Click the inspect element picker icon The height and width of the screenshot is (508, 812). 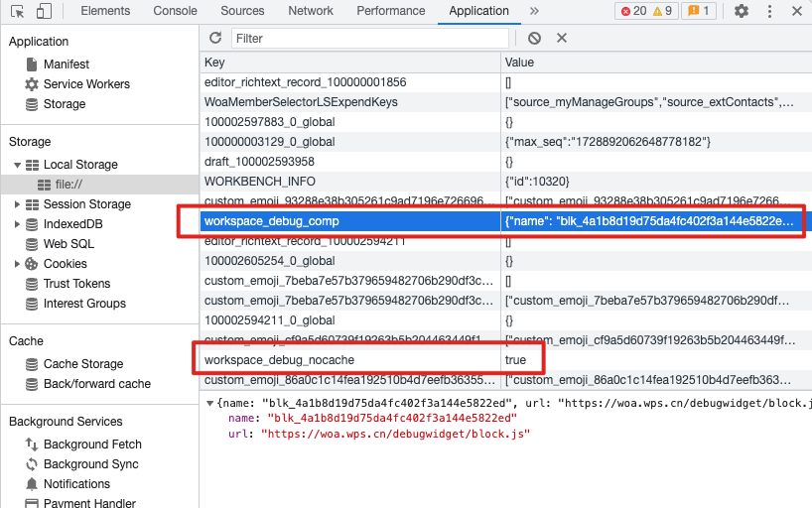[x=18, y=11]
